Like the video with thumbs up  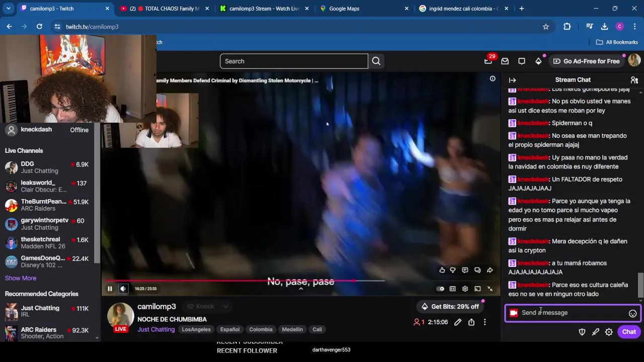pyautogui.click(x=442, y=270)
